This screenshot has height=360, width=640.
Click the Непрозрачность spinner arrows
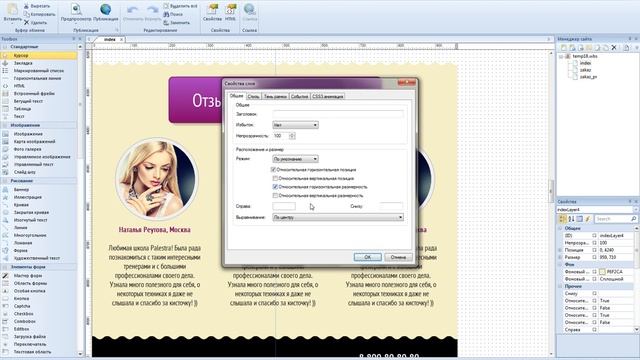[x=292, y=136]
